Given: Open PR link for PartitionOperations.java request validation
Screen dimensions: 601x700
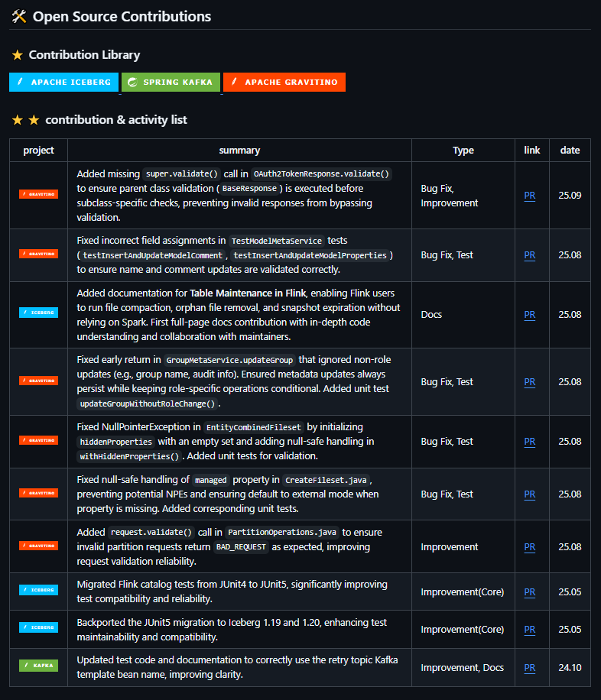Looking at the screenshot, I should click(529, 546).
